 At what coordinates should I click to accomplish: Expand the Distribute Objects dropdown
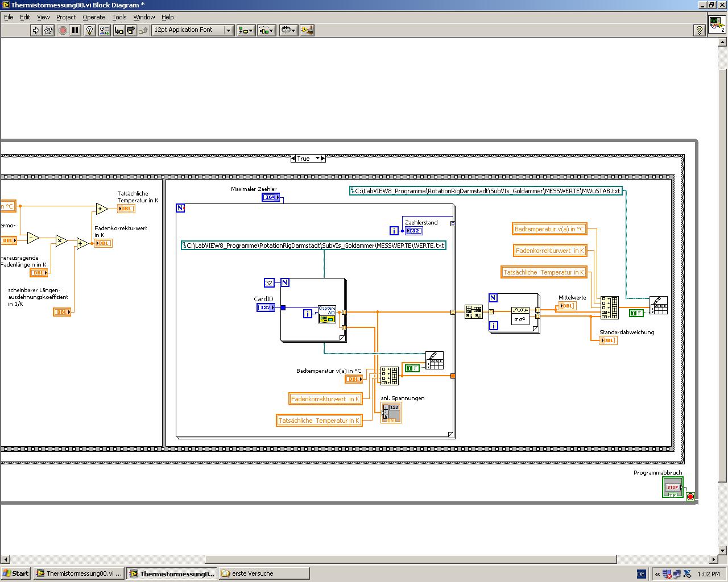[x=266, y=30]
